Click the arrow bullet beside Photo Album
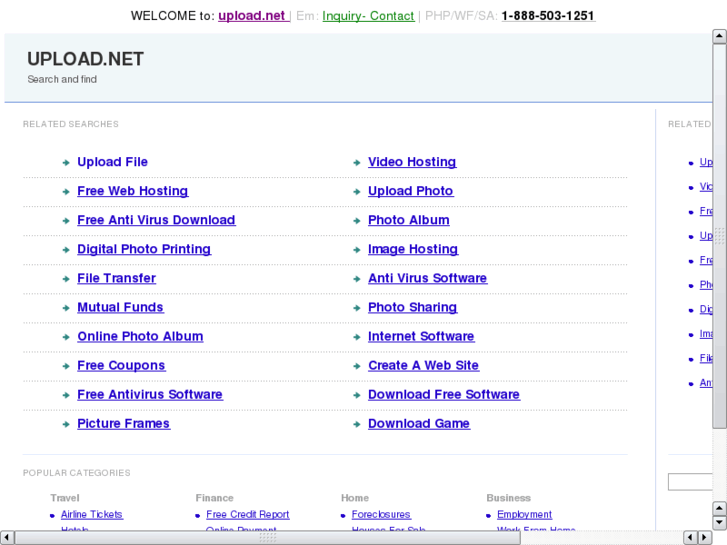The width and height of the screenshot is (727, 545). click(x=357, y=221)
